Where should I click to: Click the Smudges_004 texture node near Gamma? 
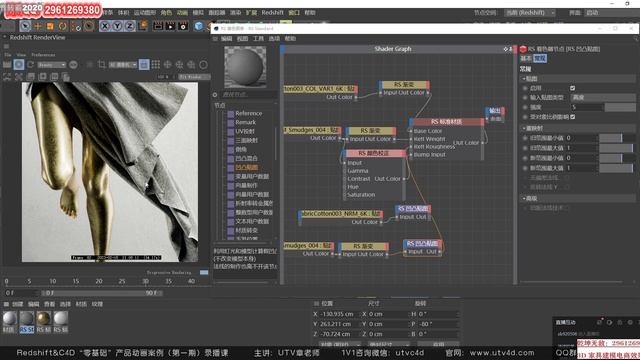click(312, 130)
